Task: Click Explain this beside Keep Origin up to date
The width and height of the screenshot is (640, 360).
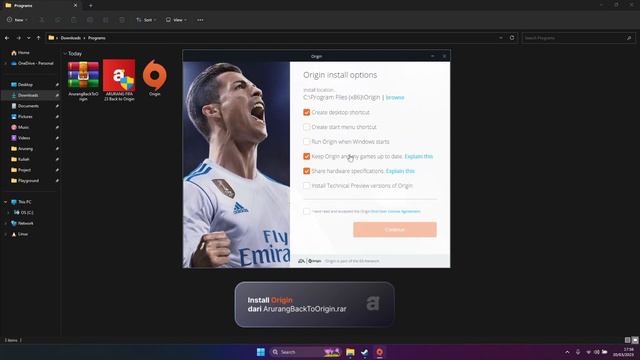Action: point(419,156)
